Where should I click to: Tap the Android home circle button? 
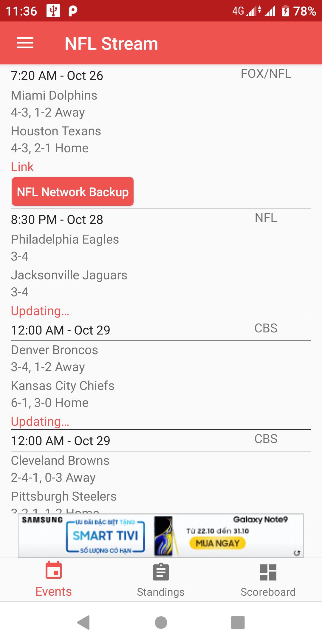click(161, 623)
